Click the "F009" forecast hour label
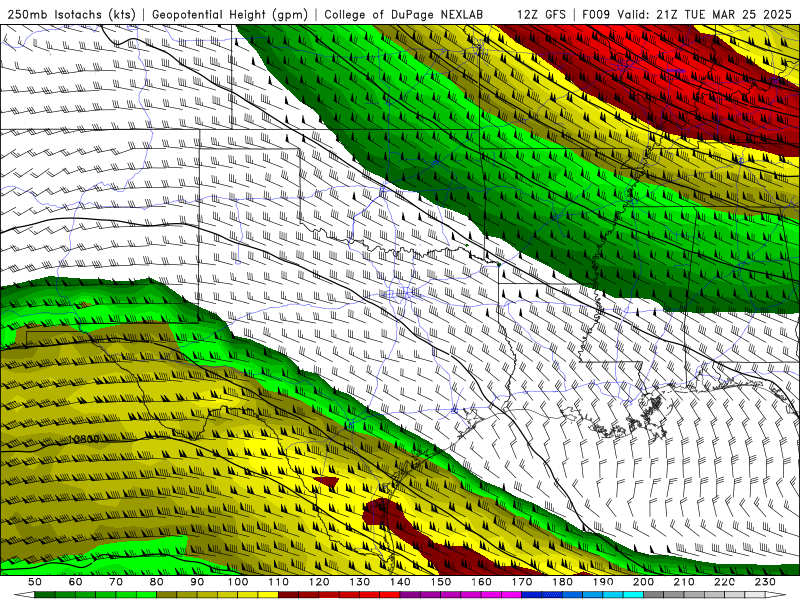The width and height of the screenshot is (800, 600). (x=596, y=15)
